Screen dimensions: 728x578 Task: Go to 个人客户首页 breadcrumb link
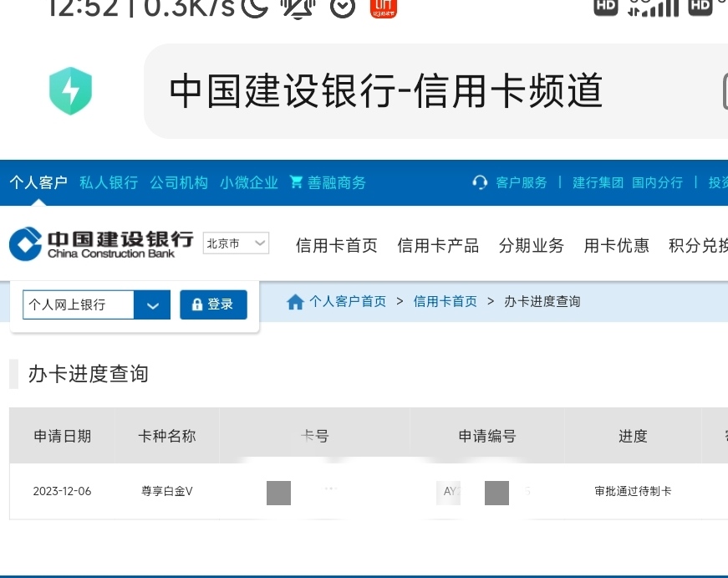[348, 302]
